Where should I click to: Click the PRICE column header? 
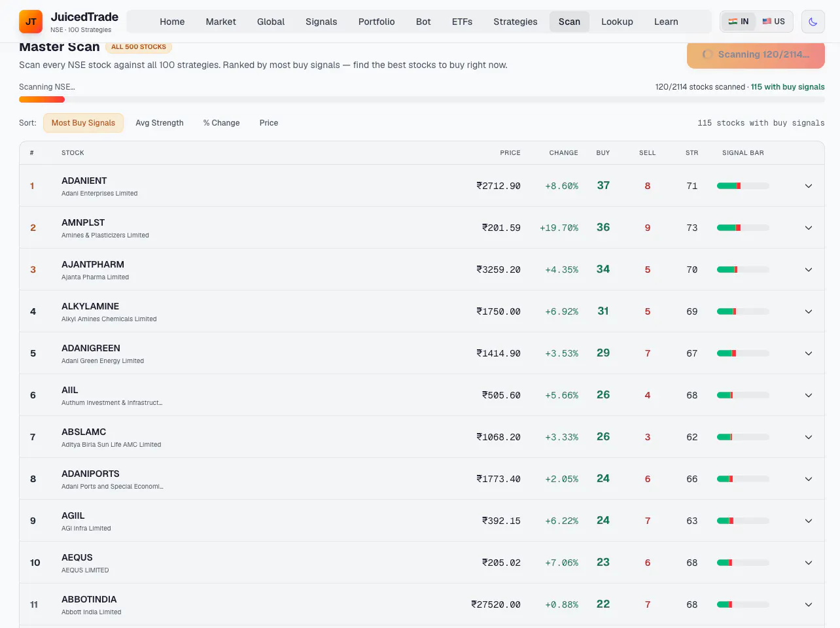click(x=510, y=153)
